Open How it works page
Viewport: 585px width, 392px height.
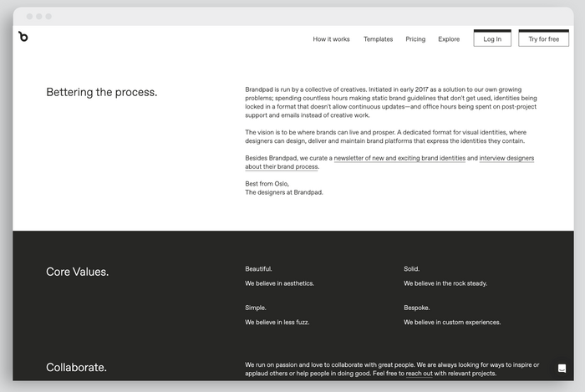[331, 39]
